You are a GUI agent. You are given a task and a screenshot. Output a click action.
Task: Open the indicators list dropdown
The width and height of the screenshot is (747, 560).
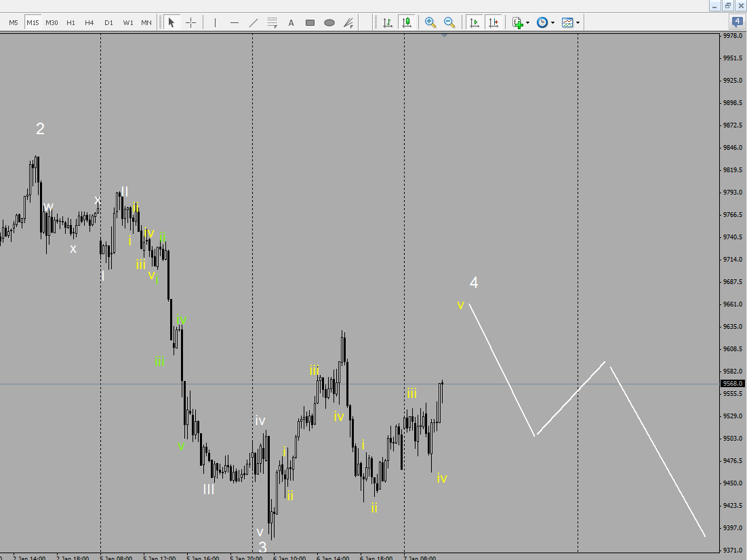coord(527,22)
